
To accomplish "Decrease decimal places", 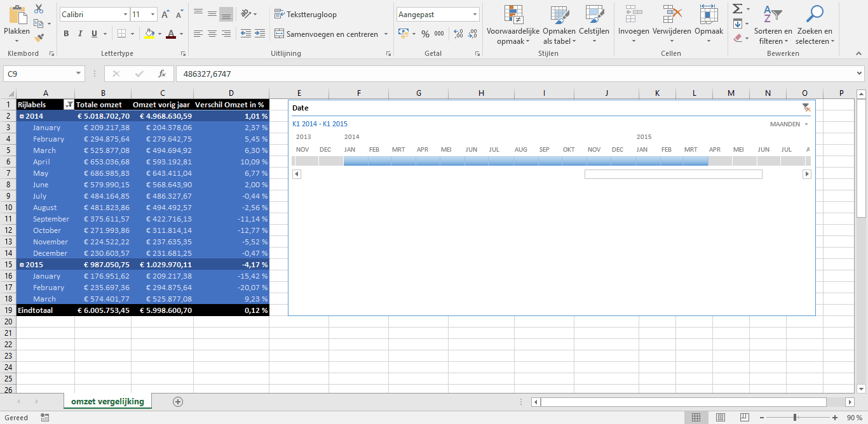I will (471, 34).
